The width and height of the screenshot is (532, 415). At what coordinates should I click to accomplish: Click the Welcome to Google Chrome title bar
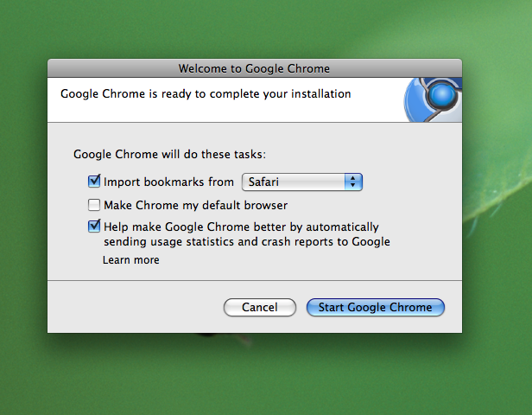(255, 68)
